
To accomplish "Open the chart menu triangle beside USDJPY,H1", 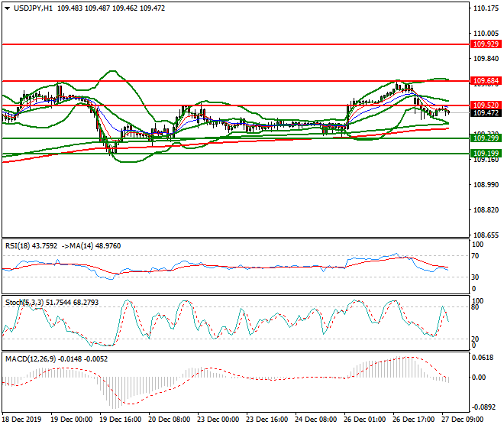I will [x=8, y=8].
